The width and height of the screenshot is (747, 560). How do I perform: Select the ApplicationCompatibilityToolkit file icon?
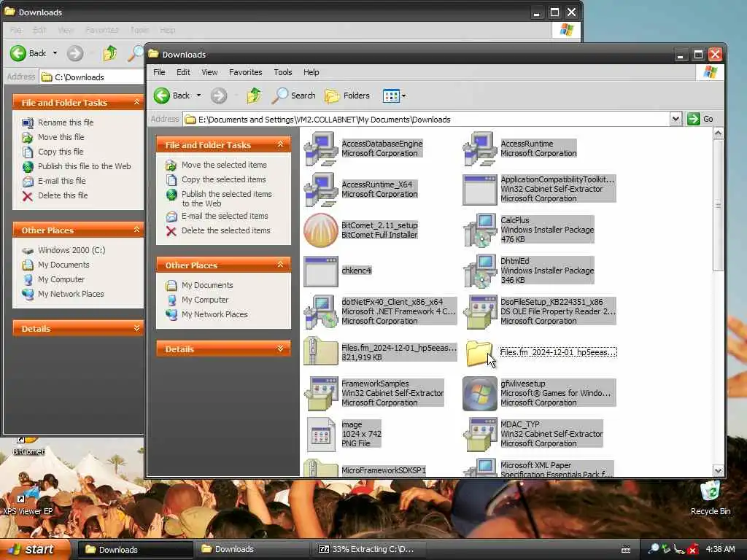click(x=480, y=190)
